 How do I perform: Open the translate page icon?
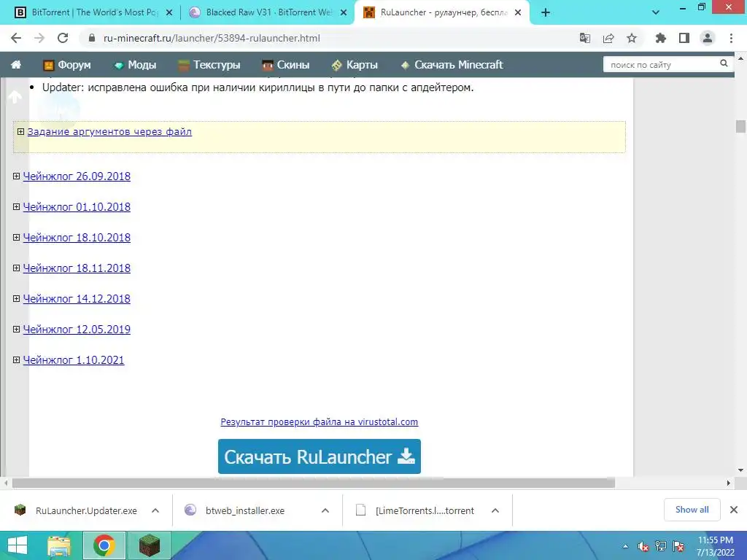[x=585, y=38]
